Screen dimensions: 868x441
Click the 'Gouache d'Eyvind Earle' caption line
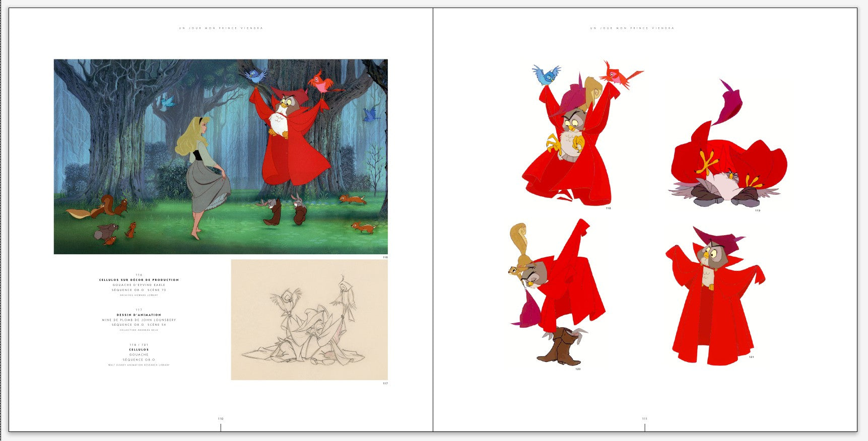pos(139,285)
